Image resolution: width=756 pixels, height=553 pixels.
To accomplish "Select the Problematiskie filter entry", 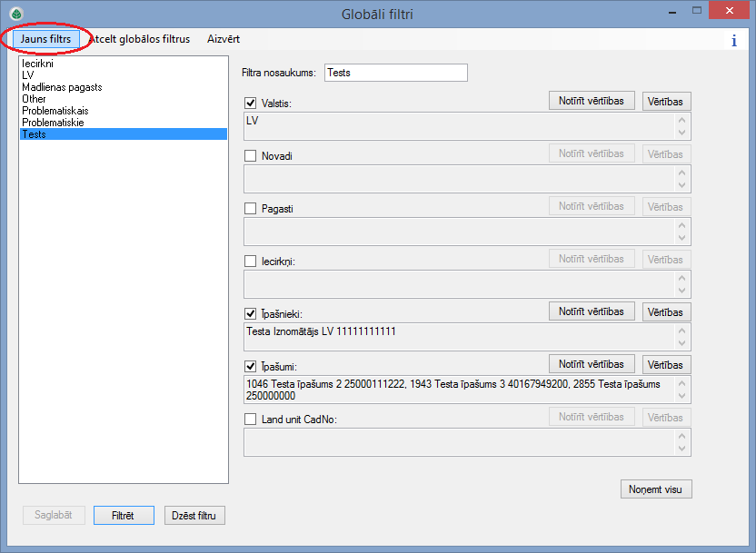I will click(x=53, y=123).
